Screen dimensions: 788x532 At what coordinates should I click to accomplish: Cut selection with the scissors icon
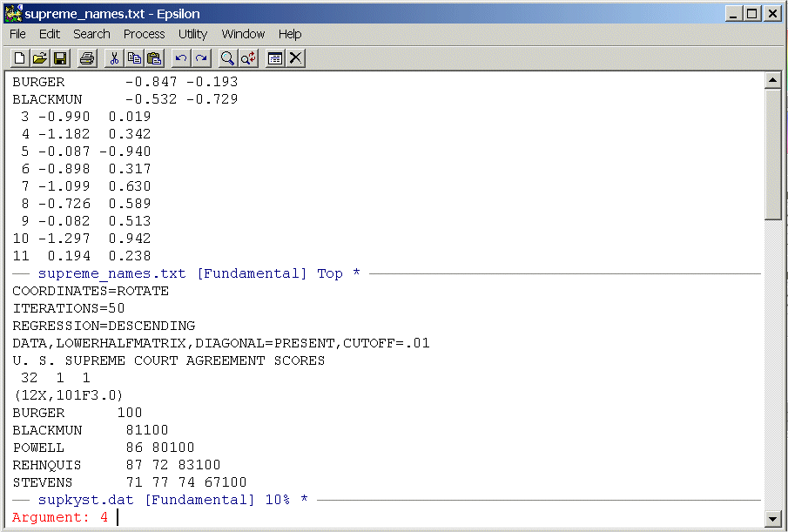tap(114, 58)
